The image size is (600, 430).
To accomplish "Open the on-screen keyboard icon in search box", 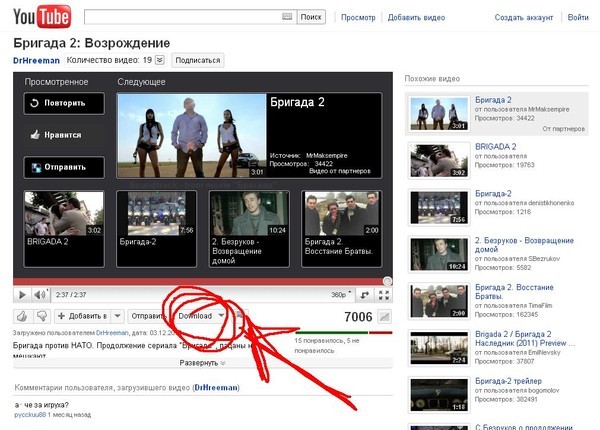I will [287, 16].
